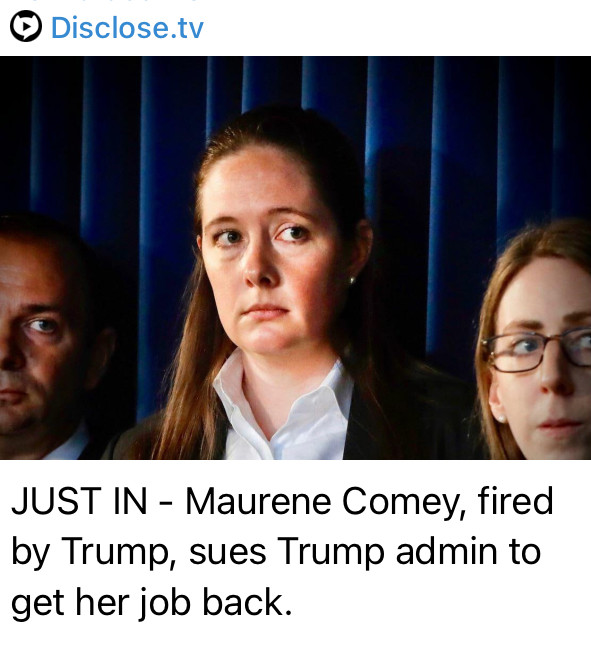591x652 pixels.
Task: Click the Disclose.tv round logo icon
Action: [x=26, y=26]
